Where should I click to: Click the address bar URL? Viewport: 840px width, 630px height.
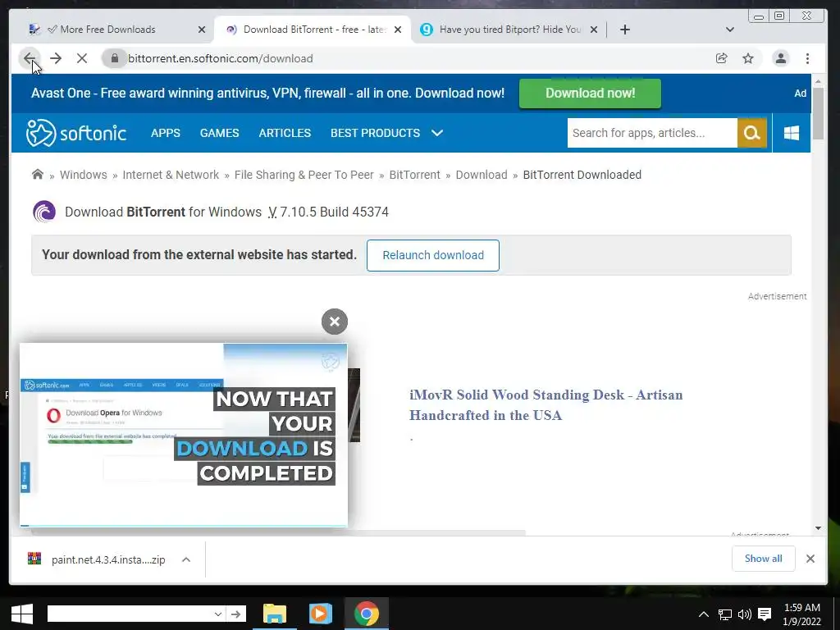click(x=220, y=58)
